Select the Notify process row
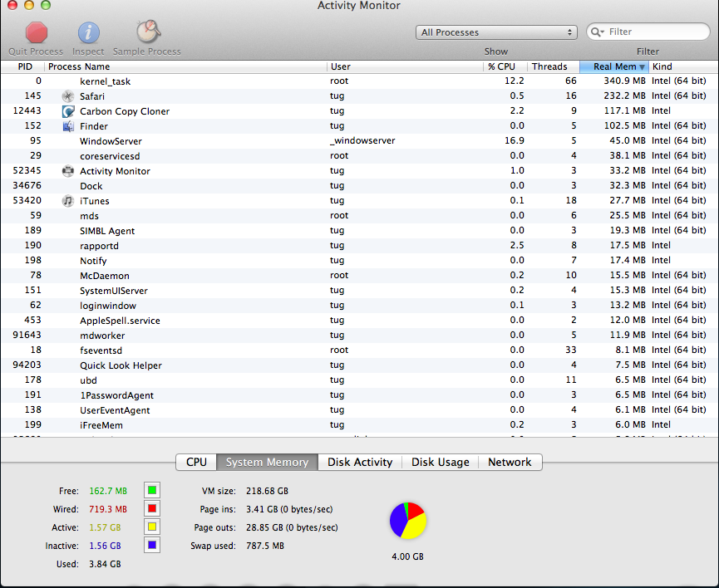719x588 pixels. coord(359,260)
